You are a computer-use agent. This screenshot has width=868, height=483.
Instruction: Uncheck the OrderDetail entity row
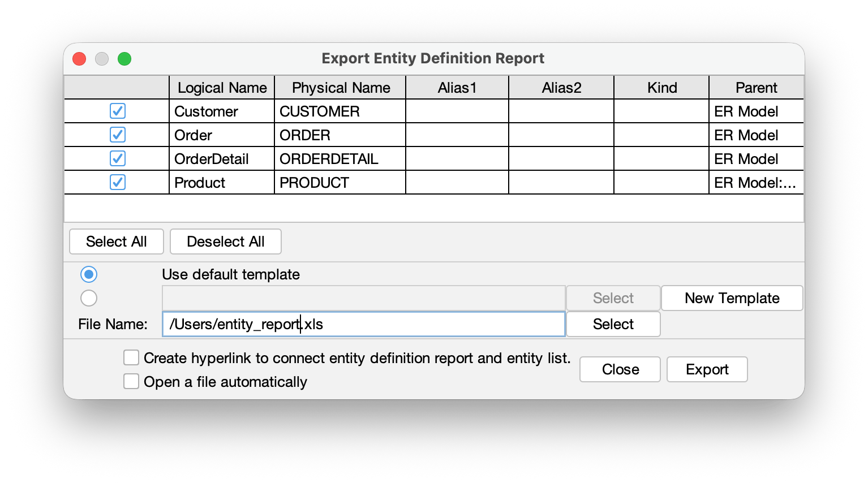click(117, 158)
